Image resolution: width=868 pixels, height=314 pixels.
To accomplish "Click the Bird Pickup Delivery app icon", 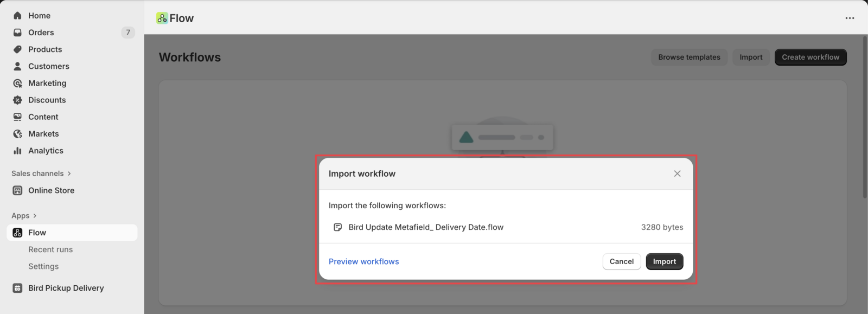I will [x=17, y=288].
